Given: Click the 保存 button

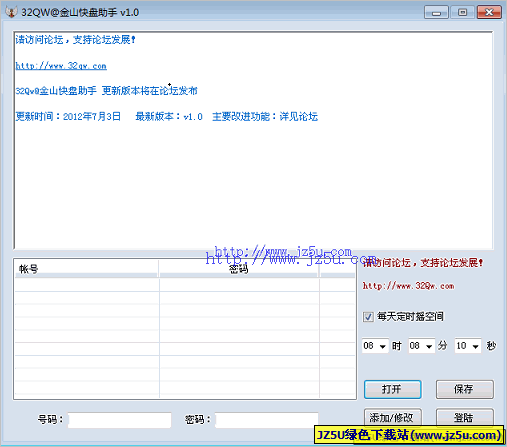Looking at the screenshot, I should coord(465,389).
